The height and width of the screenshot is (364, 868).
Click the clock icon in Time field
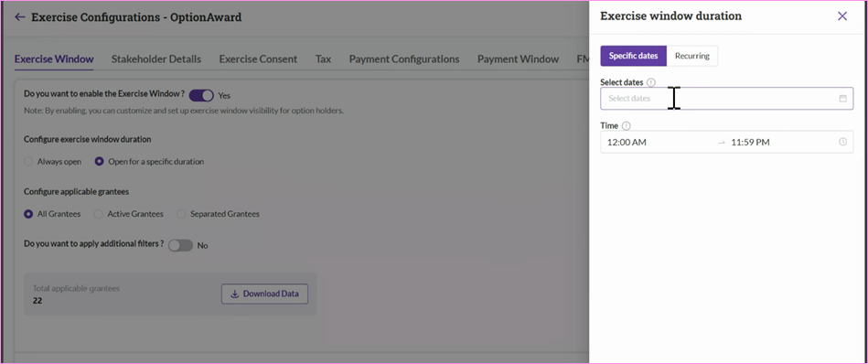(x=842, y=142)
